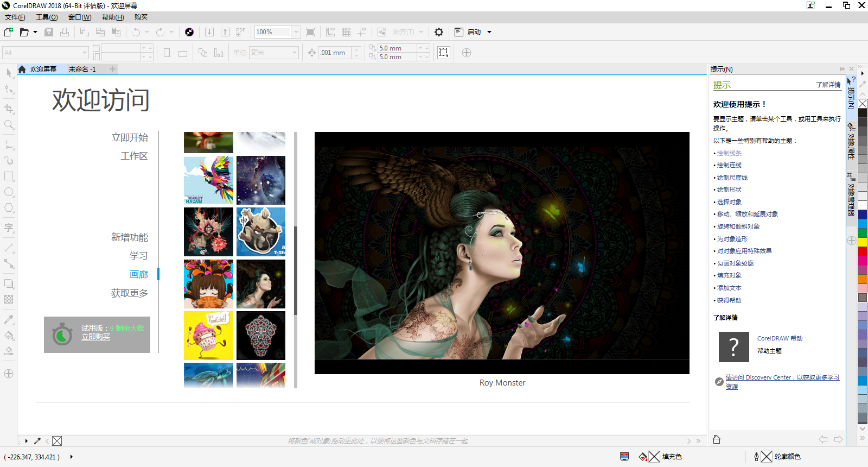The width and height of the screenshot is (868, 467).
Task: Click the New document icon
Action: tap(9, 32)
